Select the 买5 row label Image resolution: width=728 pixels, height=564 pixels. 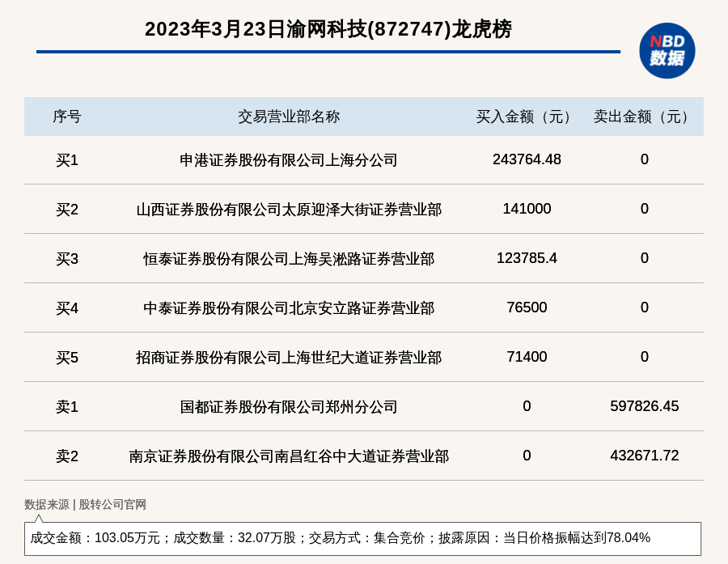coord(67,358)
